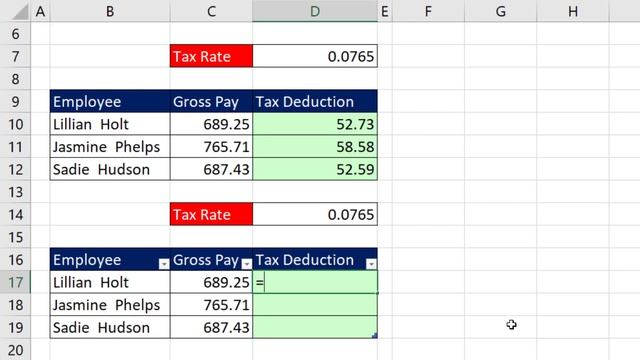
Task: Select 765.71 gross pay in row 18
Action: (x=211, y=304)
